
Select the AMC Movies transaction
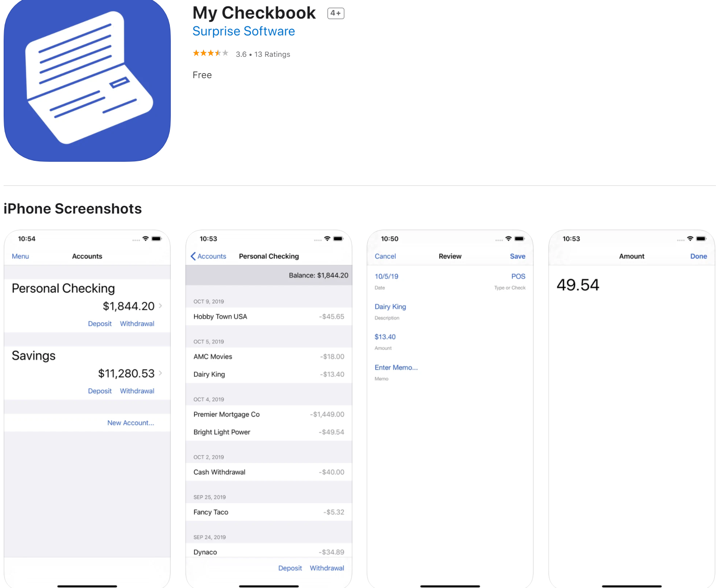click(x=269, y=357)
